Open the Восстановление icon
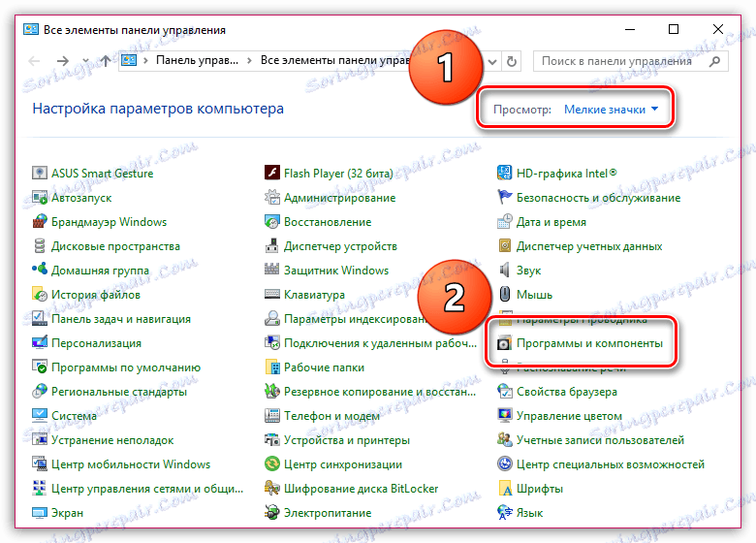 pos(272,222)
